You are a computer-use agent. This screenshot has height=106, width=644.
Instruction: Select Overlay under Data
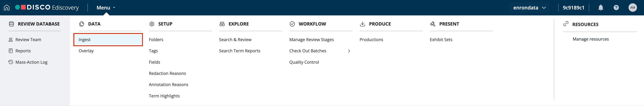(x=86, y=51)
